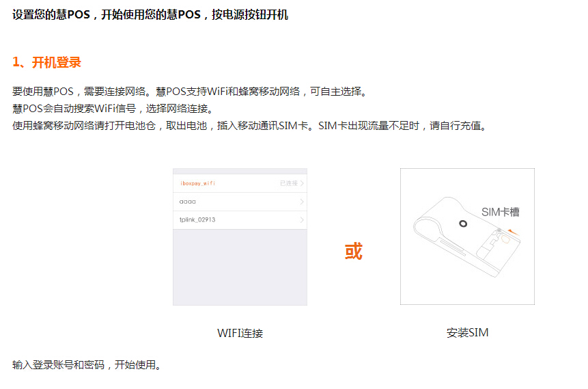This screenshot has width=588, height=389.
Task: Select the aaaa network row
Action: (240, 202)
